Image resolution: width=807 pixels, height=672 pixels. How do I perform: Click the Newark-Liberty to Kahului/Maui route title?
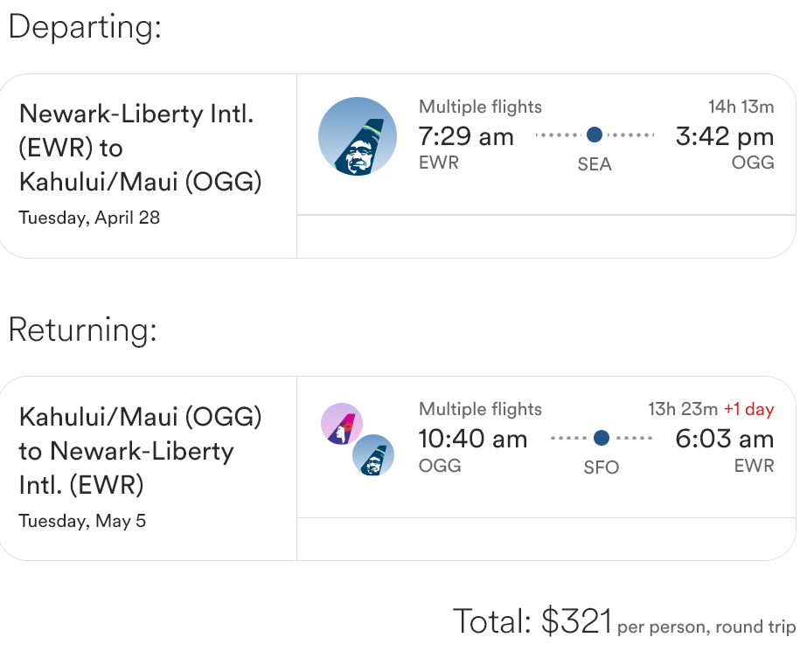(x=140, y=148)
